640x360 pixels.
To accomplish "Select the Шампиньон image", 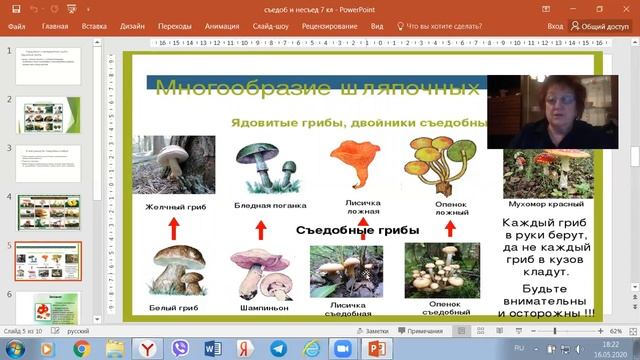I will [x=262, y=274].
